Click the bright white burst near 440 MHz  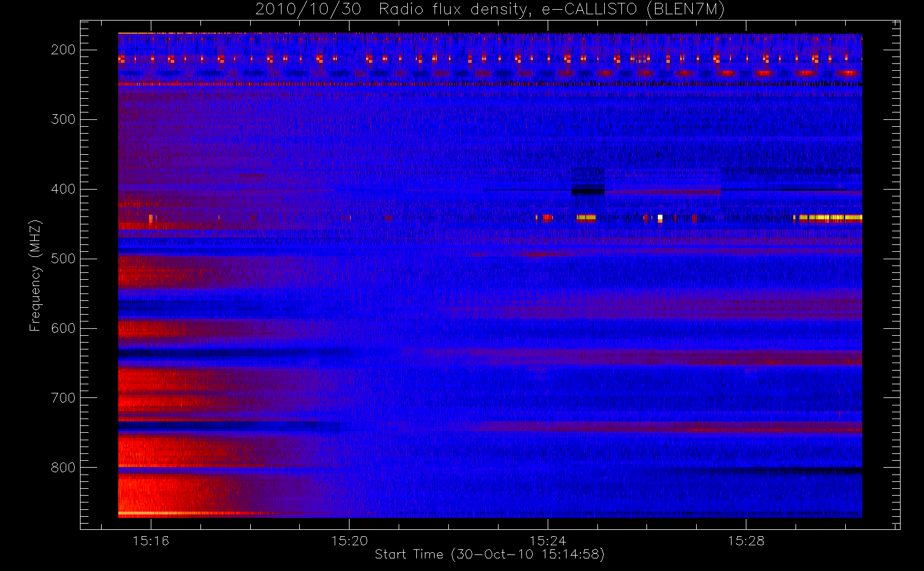click(660, 218)
